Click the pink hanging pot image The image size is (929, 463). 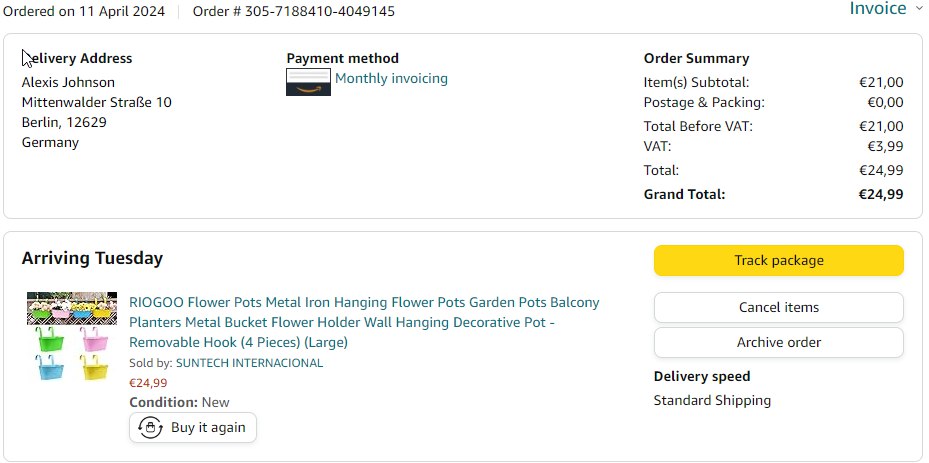[x=94, y=340]
